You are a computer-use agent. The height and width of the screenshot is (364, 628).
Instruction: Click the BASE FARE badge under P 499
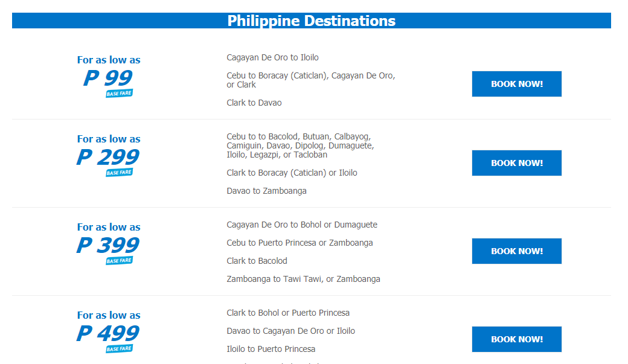(x=120, y=349)
